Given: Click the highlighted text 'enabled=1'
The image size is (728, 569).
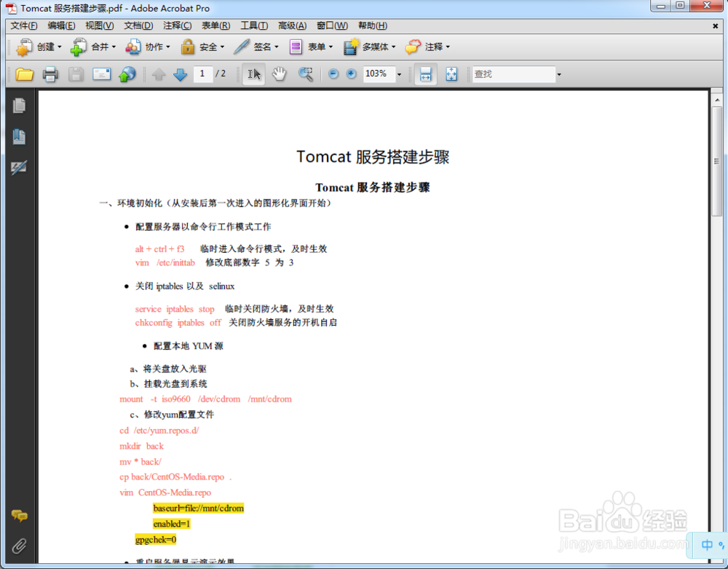Looking at the screenshot, I should click(x=172, y=524).
